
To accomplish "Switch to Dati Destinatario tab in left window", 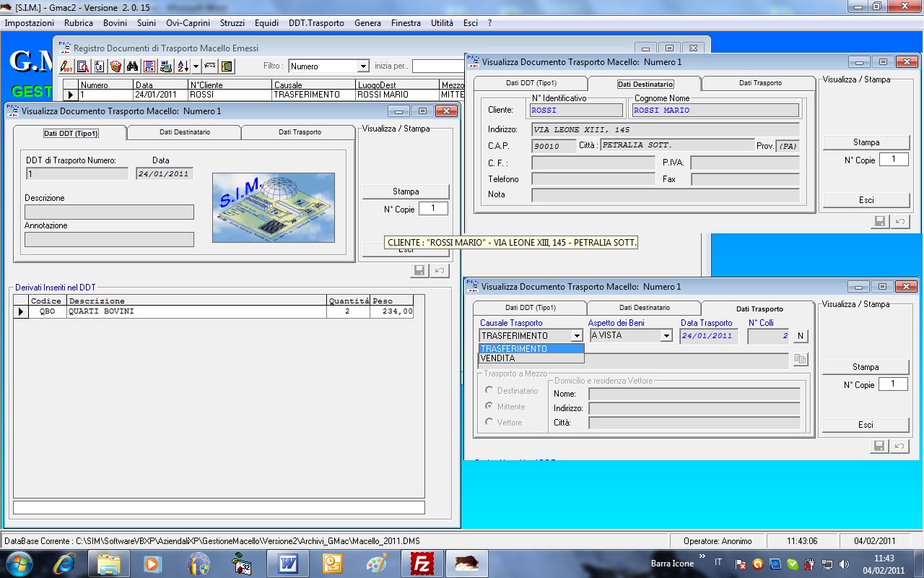I will click(x=184, y=132).
